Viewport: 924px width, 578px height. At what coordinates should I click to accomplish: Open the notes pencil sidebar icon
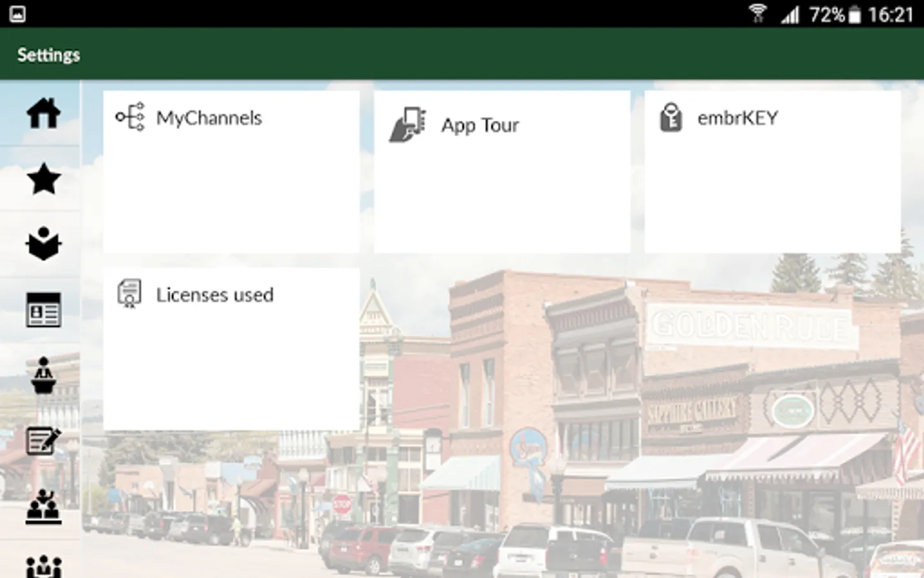click(x=43, y=441)
